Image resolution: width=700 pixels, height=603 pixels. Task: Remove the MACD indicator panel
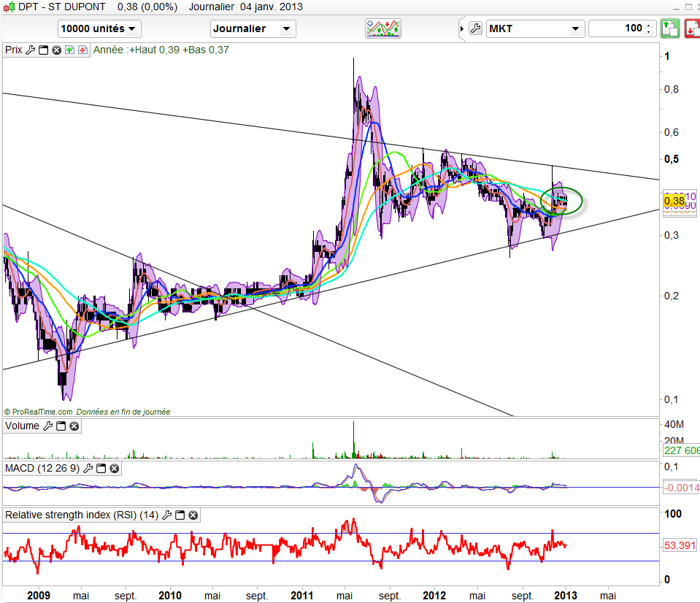tap(115, 468)
